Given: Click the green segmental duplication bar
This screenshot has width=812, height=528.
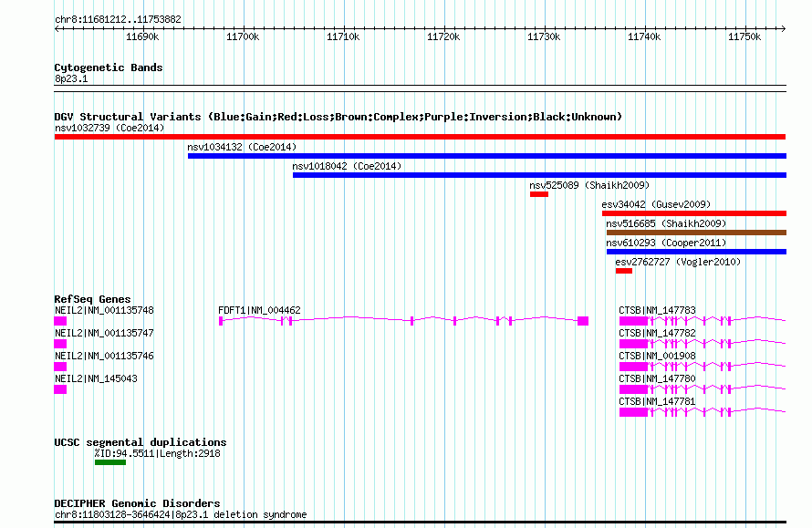Looking at the screenshot, I should (110, 462).
